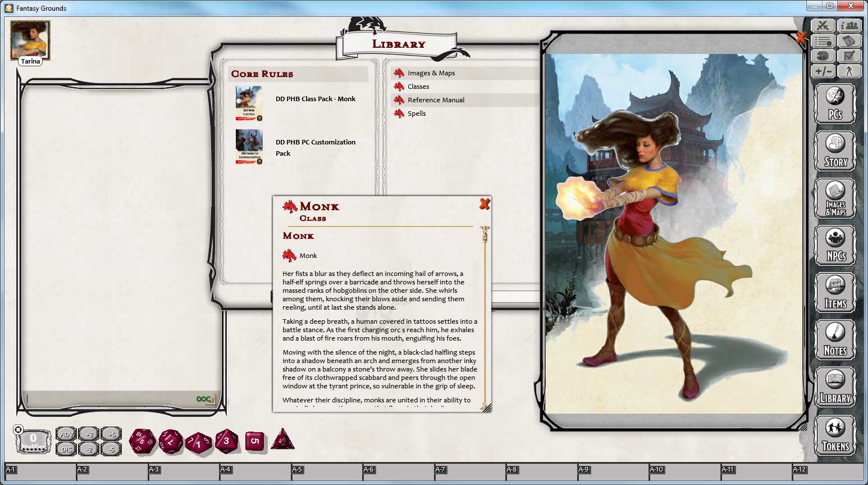
Task: Open the Notes panel
Action: point(835,339)
